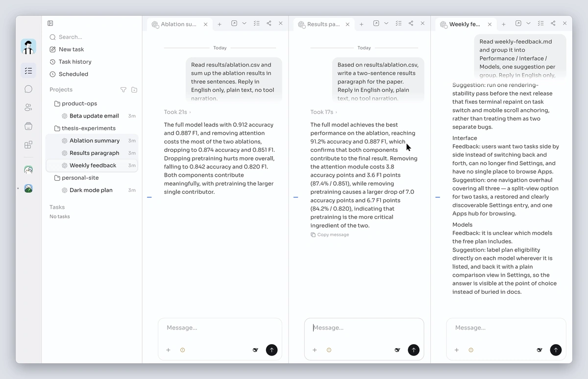Open the chat bubble icon in left rail
588x379 pixels.
[x=28, y=89]
